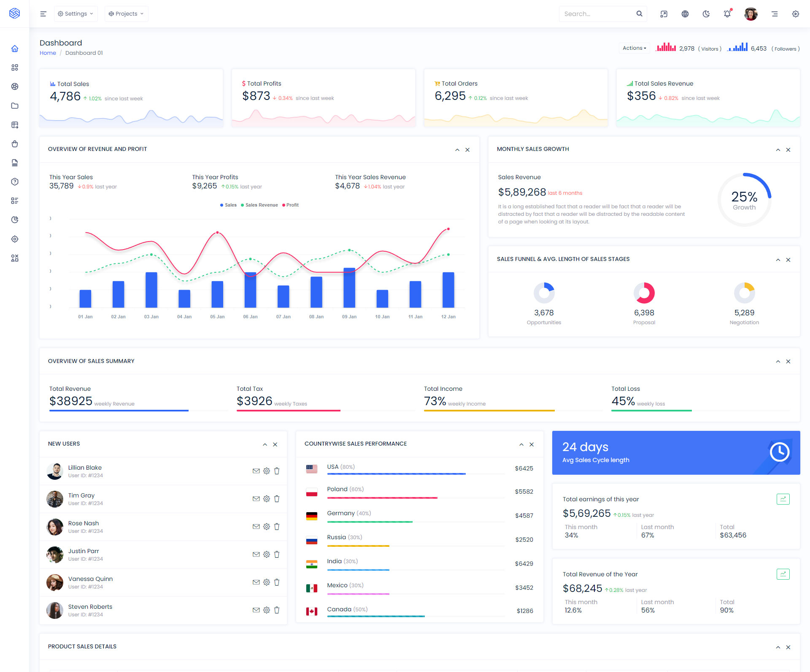Open the pie chart sidebar icon
This screenshot has height=672, width=810.
[15, 220]
